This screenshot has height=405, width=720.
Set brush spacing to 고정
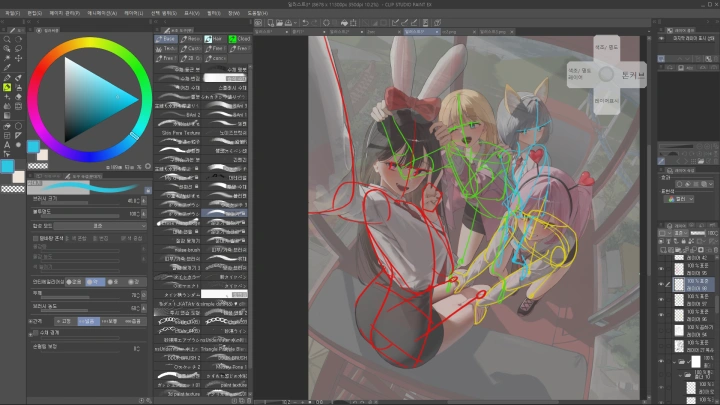65,321
